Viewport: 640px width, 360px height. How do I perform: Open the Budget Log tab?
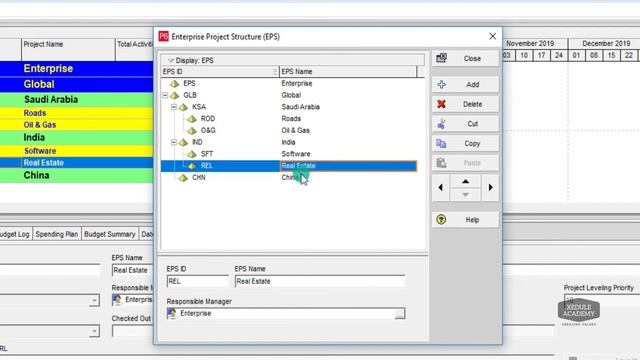(15, 234)
